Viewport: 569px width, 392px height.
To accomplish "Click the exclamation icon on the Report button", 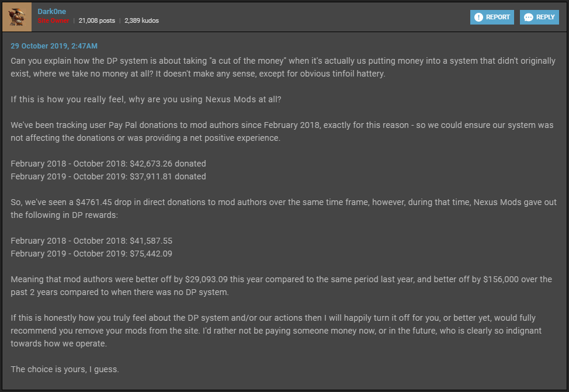I will 478,17.
